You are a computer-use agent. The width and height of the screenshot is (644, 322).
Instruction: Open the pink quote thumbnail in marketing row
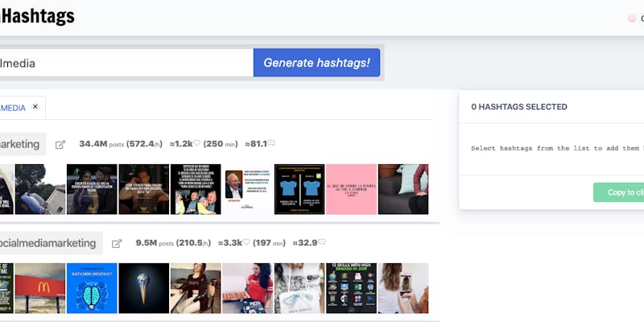click(351, 189)
